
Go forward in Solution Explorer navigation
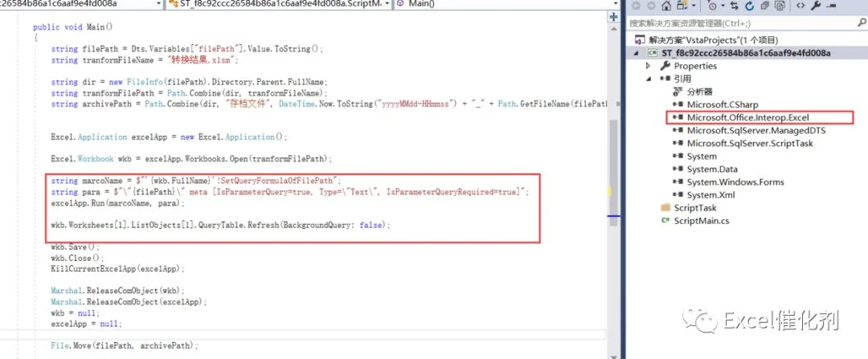[x=651, y=6]
